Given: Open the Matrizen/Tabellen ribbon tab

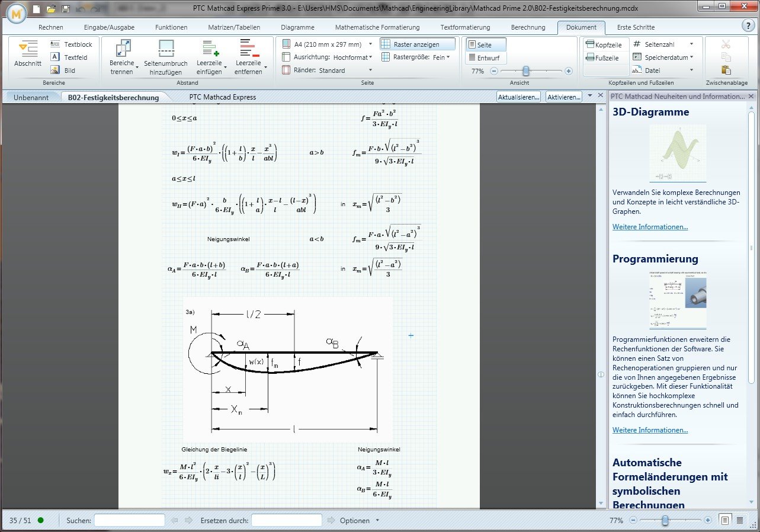Looking at the screenshot, I should coord(233,27).
